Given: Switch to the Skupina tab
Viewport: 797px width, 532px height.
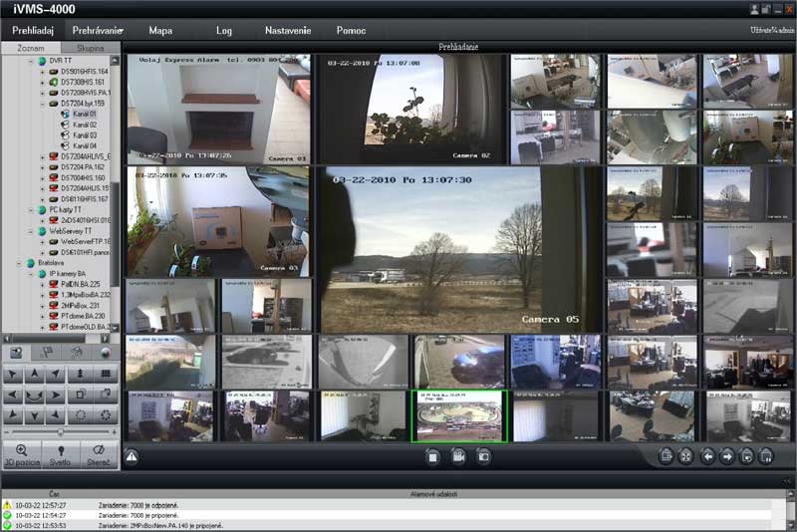Looking at the screenshot, I should pos(90,48).
